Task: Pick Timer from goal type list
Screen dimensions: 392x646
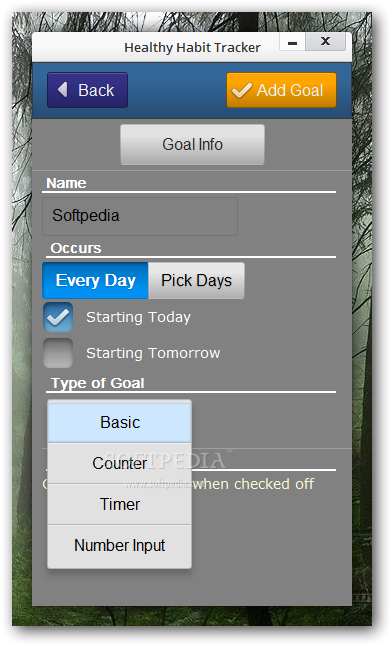Action: coord(120,504)
